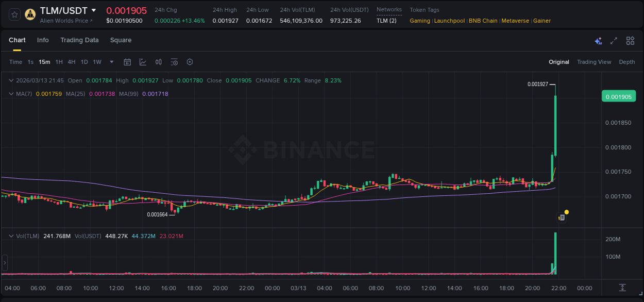The width and height of the screenshot is (644, 302).
Task: Collapse the MA indicator readout
Action: pyautogui.click(x=11, y=94)
